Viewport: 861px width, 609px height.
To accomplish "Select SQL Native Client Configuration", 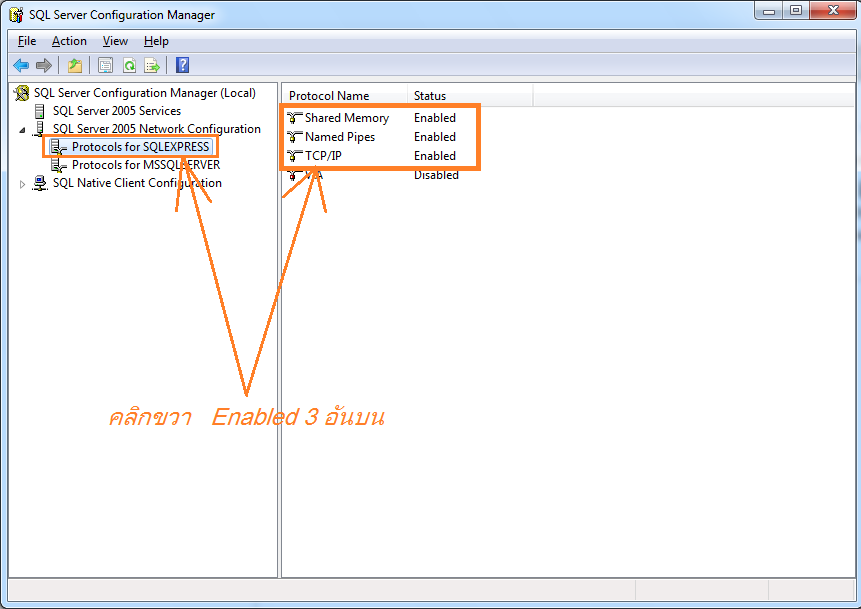I will click(137, 183).
